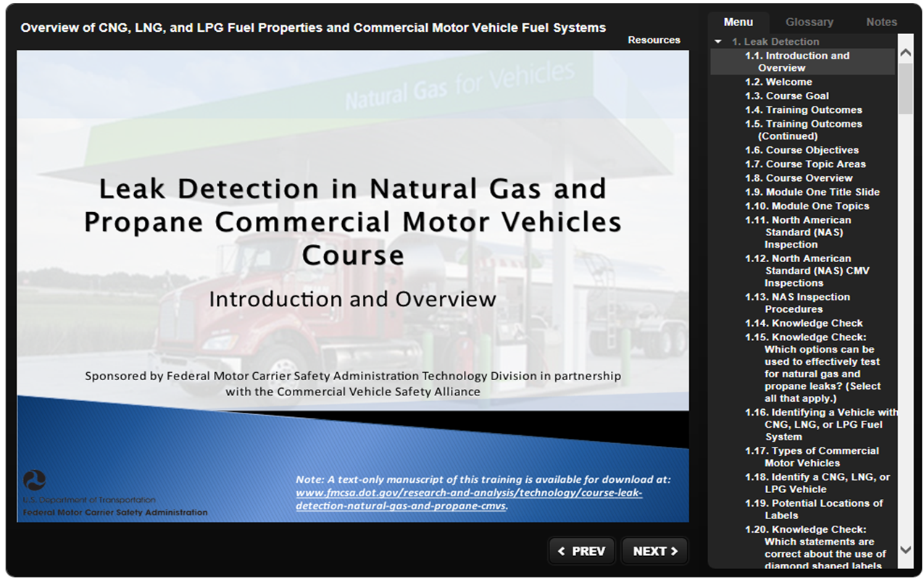Advance to the NEXT slide

[655, 551]
